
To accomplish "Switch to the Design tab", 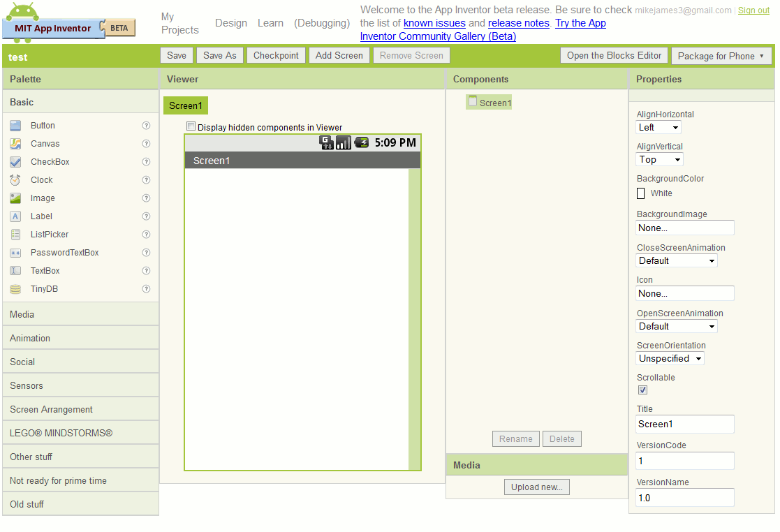I will (x=231, y=23).
